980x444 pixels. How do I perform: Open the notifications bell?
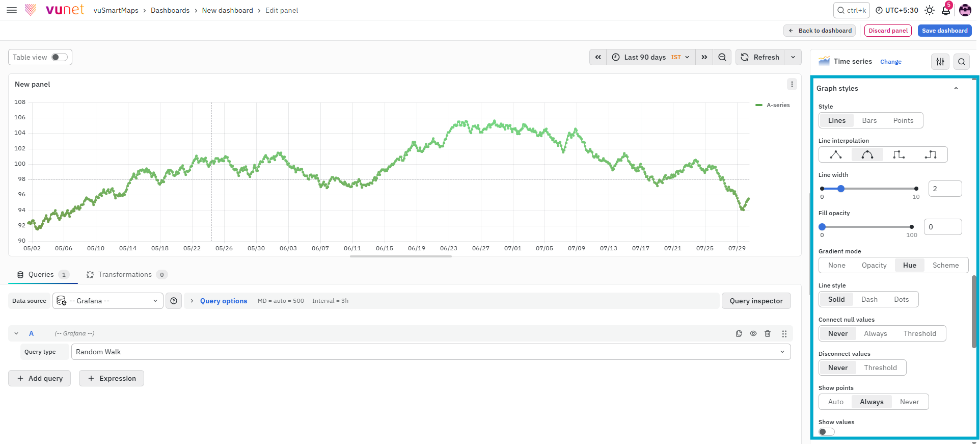[946, 10]
